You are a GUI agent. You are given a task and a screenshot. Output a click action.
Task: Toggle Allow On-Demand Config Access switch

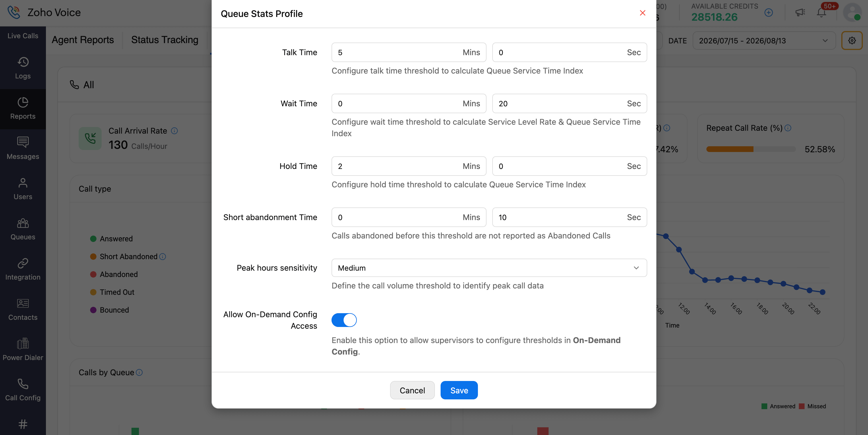[344, 320]
